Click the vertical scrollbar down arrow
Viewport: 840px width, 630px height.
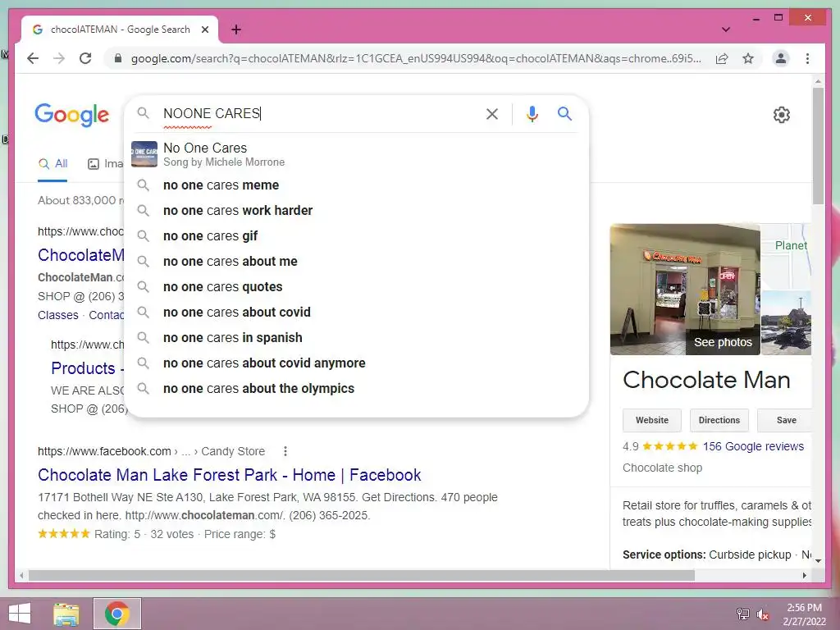(818, 561)
